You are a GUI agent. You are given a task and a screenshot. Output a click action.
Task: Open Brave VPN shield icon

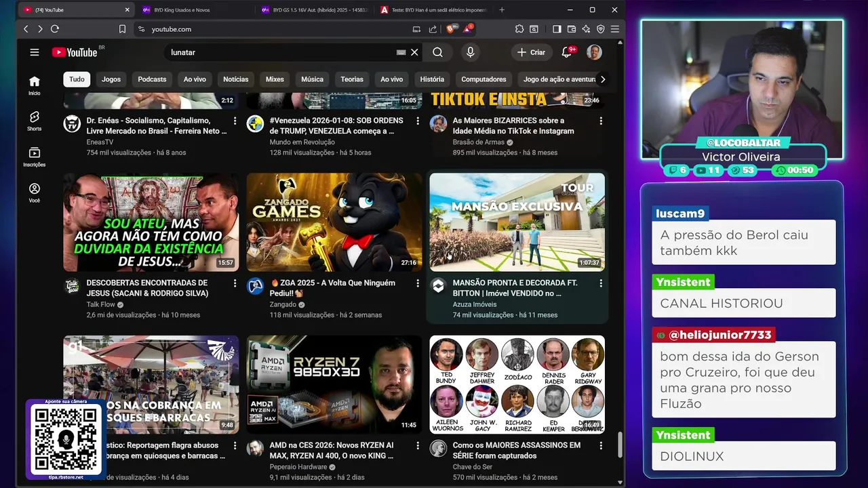pyautogui.click(x=601, y=29)
